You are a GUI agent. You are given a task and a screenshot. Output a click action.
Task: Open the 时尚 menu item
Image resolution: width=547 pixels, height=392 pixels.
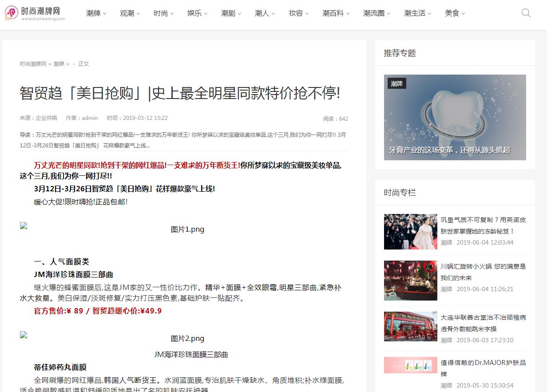161,13
